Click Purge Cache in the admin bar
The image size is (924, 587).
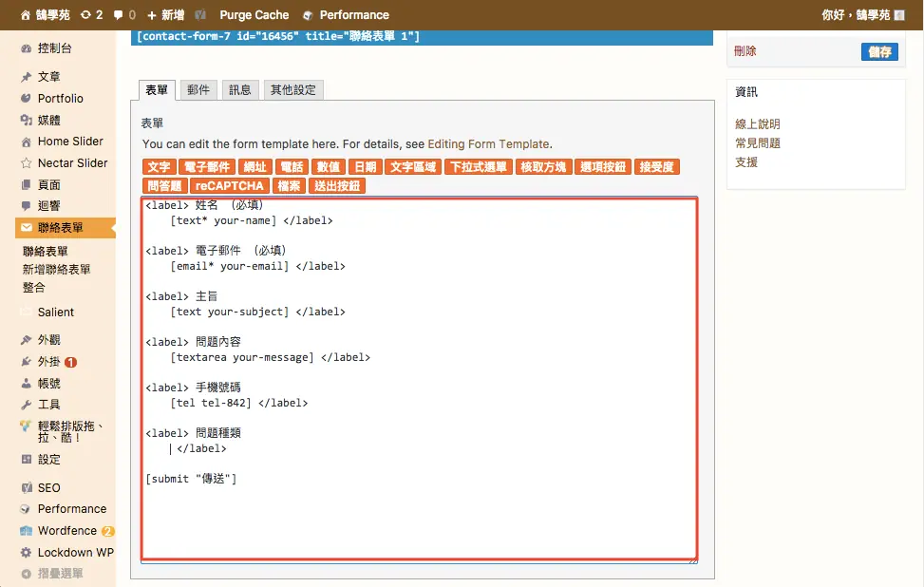click(254, 15)
